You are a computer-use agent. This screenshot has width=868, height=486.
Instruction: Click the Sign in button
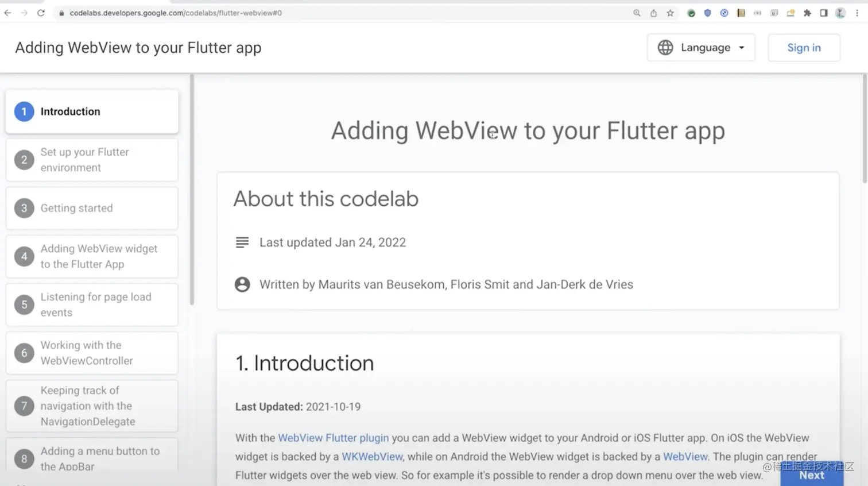(804, 48)
